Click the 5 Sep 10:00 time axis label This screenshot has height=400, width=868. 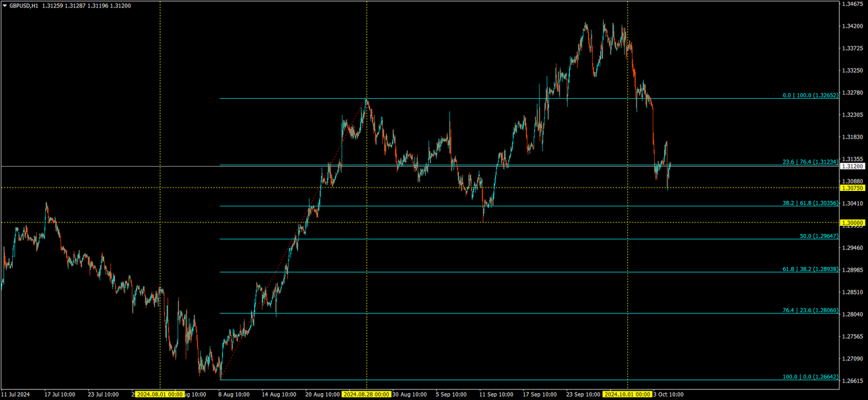pyautogui.click(x=451, y=395)
